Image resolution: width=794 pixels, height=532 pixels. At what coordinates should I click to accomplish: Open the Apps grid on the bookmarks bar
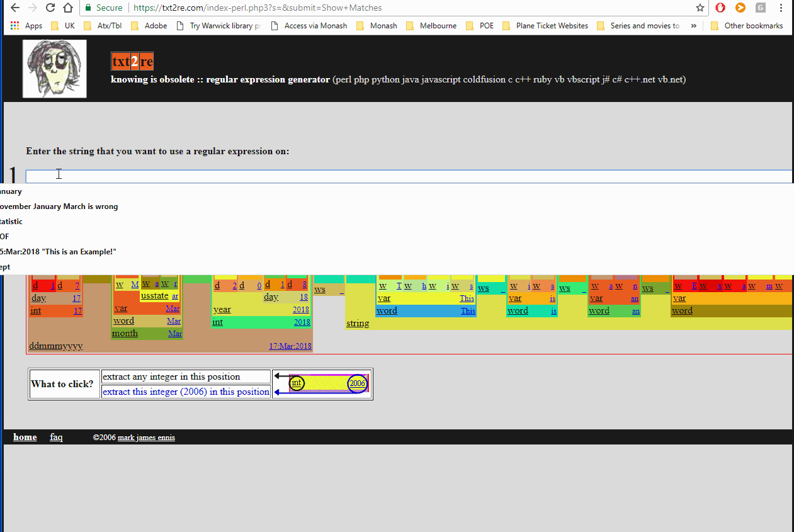click(x=14, y=25)
